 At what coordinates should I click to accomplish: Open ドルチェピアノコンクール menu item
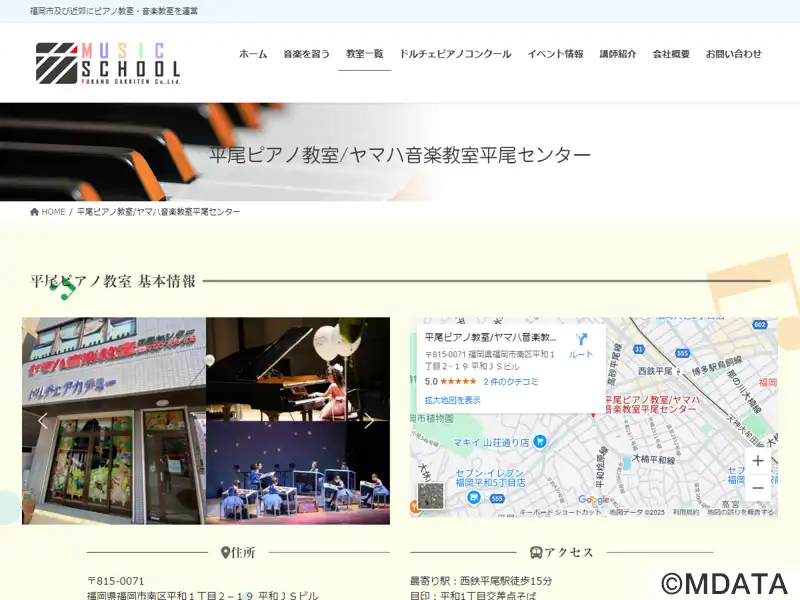(455, 54)
